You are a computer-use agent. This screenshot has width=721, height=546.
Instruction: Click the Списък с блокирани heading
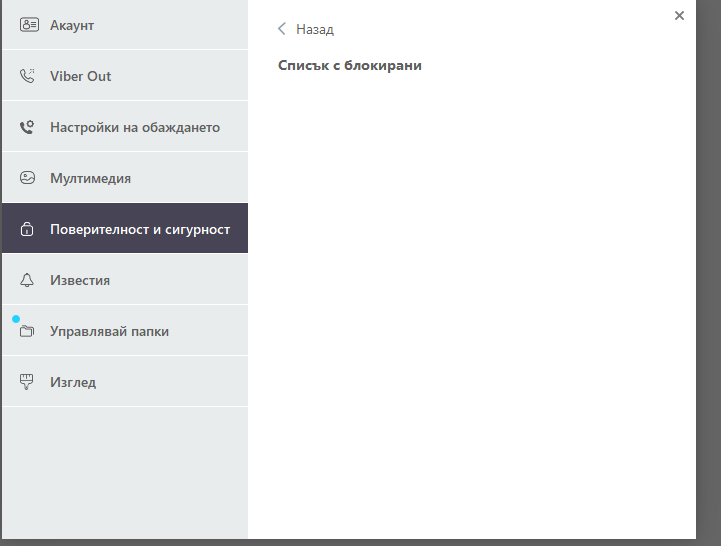[x=350, y=65]
